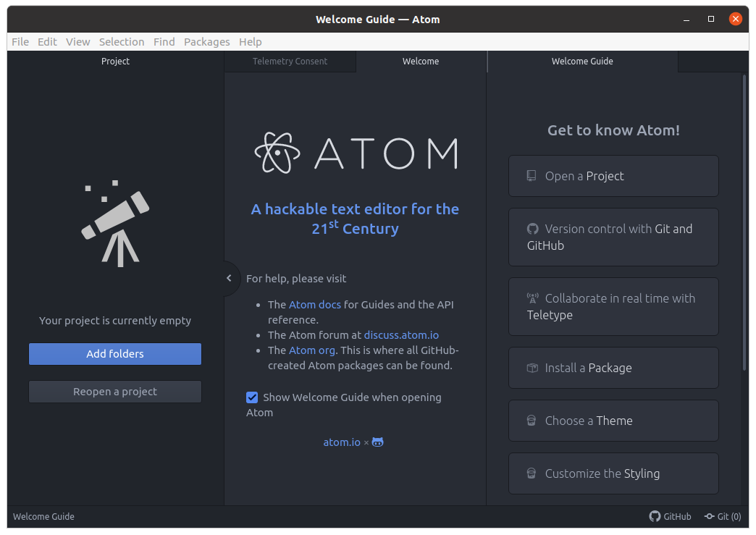Screen dimensions: 756x535
Task: Expand the Customize the Styling card
Action: 613,473
